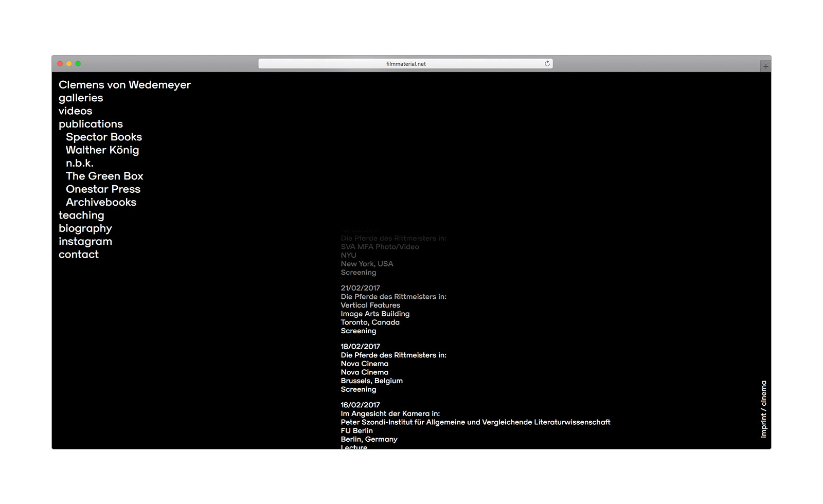Visit The Green Box publisher link
This screenshot has height=504, width=823.
(x=104, y=176)
